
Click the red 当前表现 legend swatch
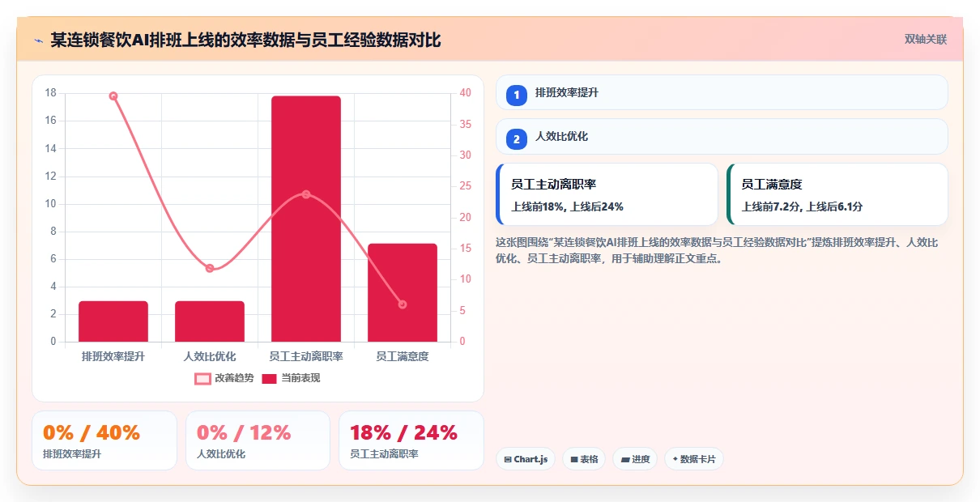coord(270,378)
